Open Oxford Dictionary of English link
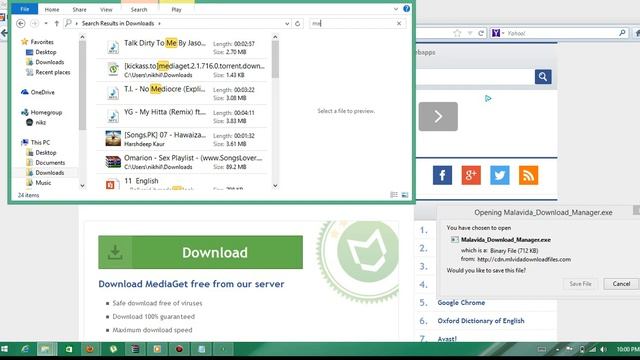The width and height of the screenshot is (640, 360). (x=481, y=321)
